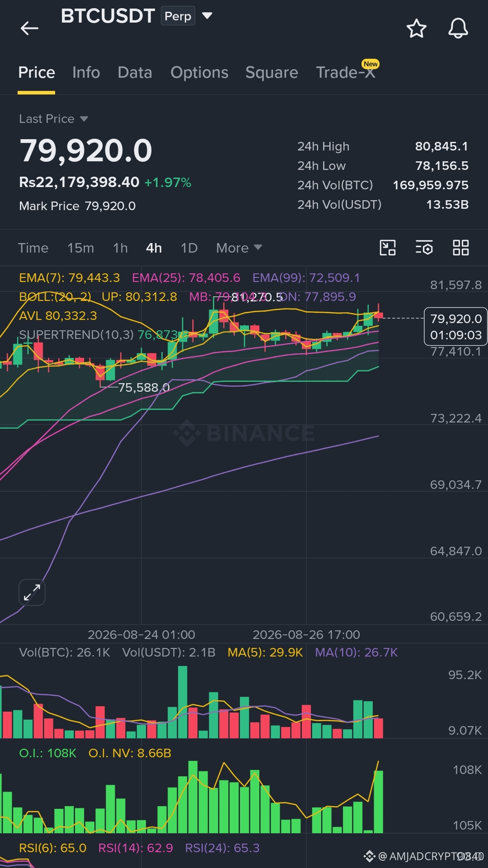Tap the EMA(7) indicator value

(70, 277)
